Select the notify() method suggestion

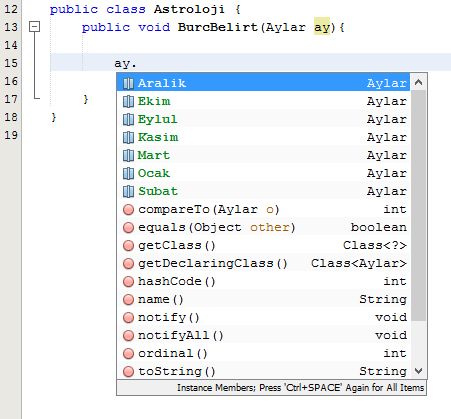point(264,317)
